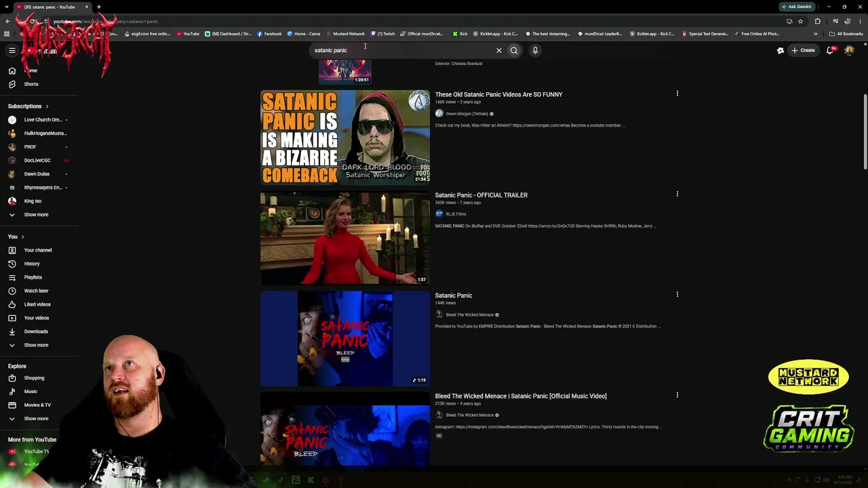Open the Owen Morgan (Telltale) channel link
The width and height of the screenshot is (868, 488).
click(467, 114)
